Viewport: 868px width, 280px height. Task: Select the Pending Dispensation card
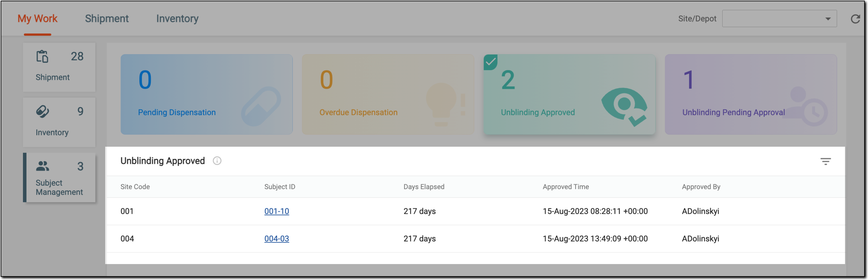point(207,94)
